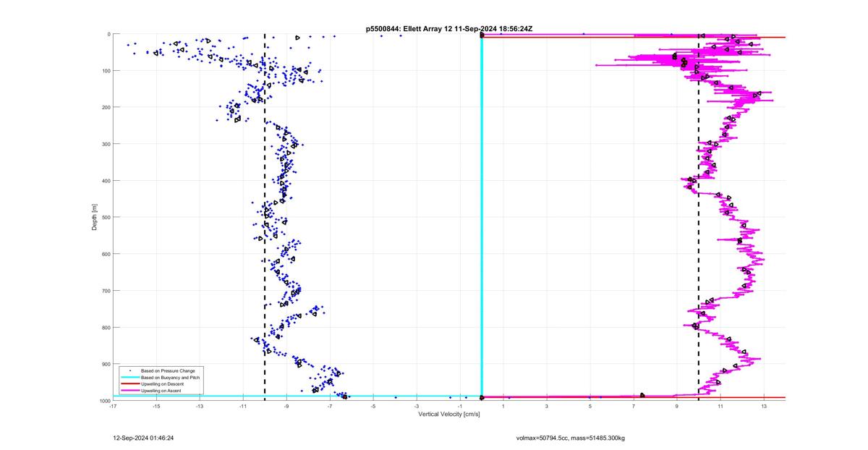
Task: Click depth-axis tick label "400"
Action: click(106, 181)
